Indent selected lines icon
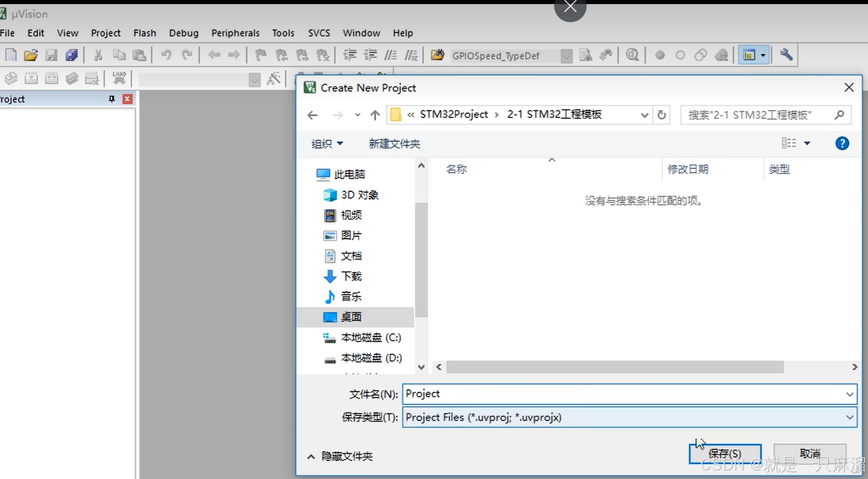 click(x=350, y=55)
